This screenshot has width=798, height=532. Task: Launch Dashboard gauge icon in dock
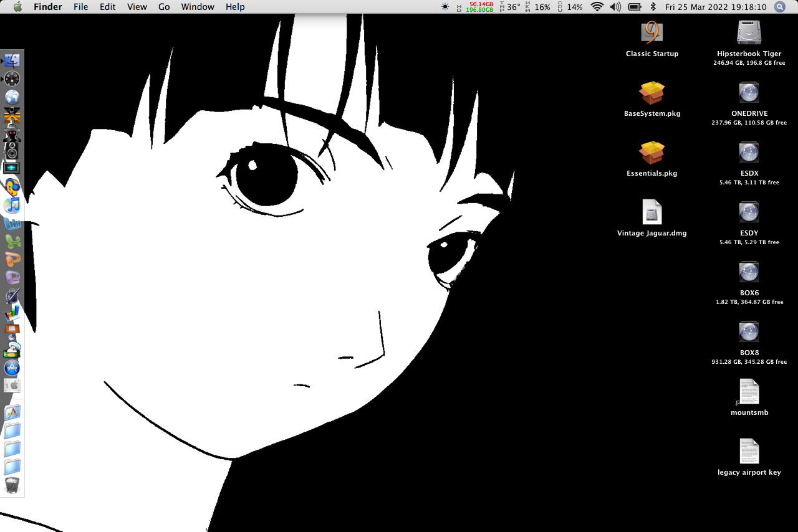click(x=12, y=78)
